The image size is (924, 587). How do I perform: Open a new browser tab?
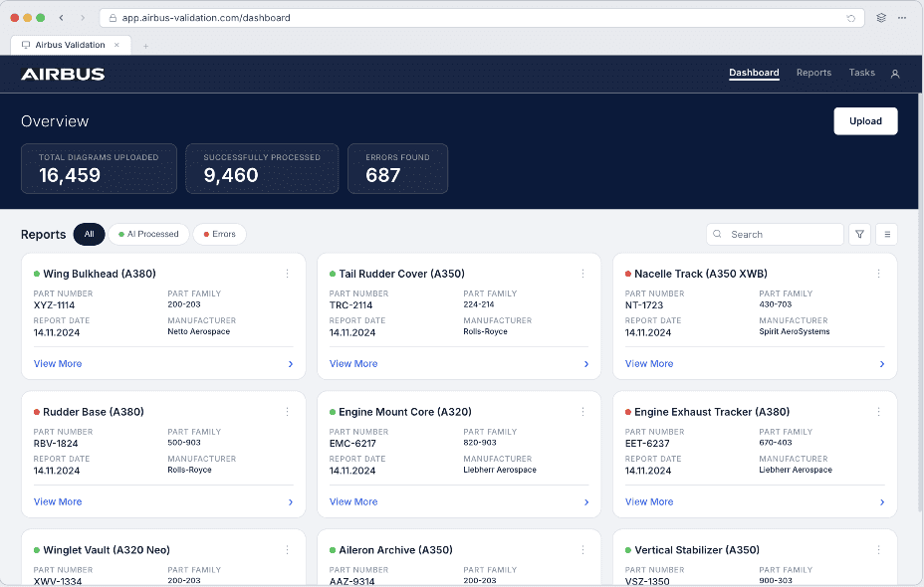click(145, 46)
